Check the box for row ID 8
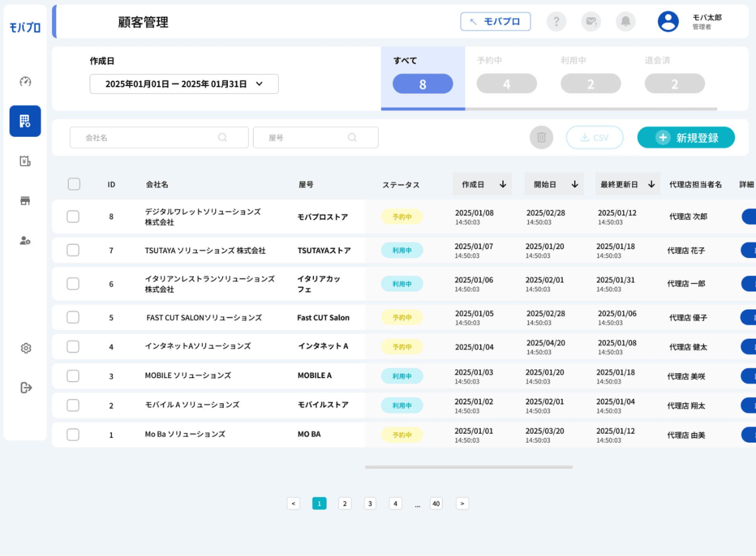This screenshot has height=556, width=756. 73,217
